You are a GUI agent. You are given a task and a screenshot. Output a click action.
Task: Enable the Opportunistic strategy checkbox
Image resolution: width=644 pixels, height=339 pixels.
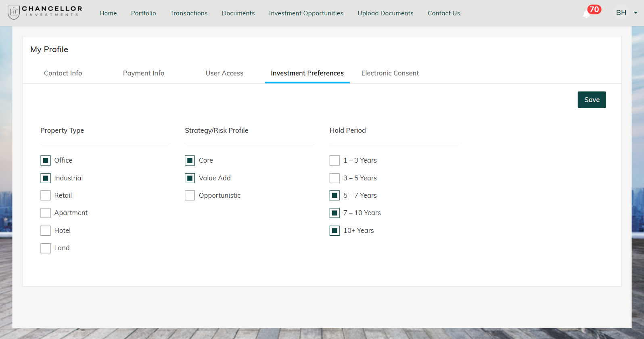point(190,195)
